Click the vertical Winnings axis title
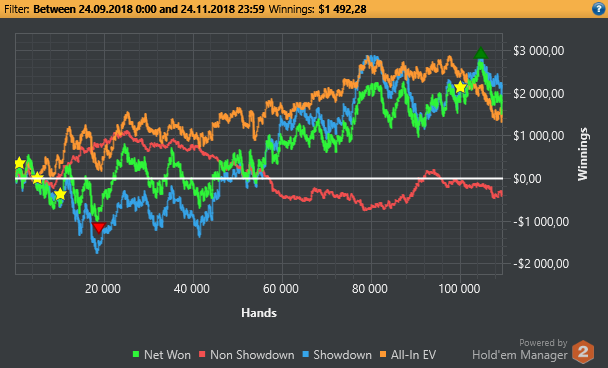The width and height of the screenshot is (608, 368). [583, 154]
